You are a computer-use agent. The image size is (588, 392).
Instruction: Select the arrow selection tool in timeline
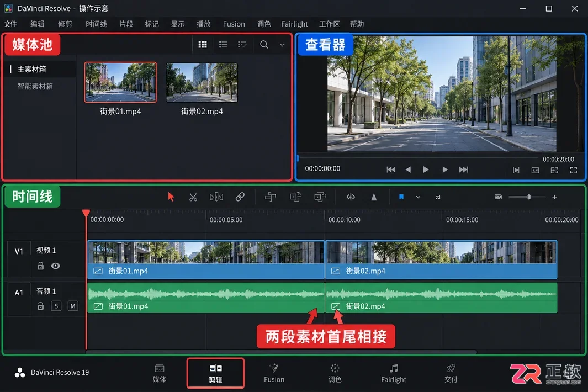click(x=171, y=197)
